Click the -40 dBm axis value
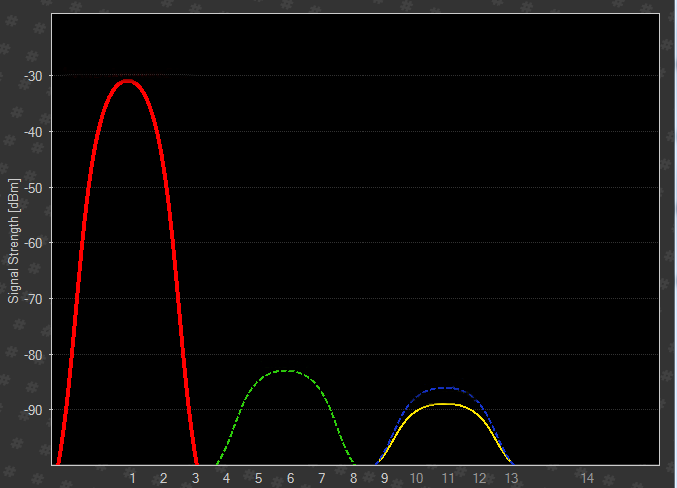This screenshot has height=488, width=677. pyautogui.click(x=33, y=132)
